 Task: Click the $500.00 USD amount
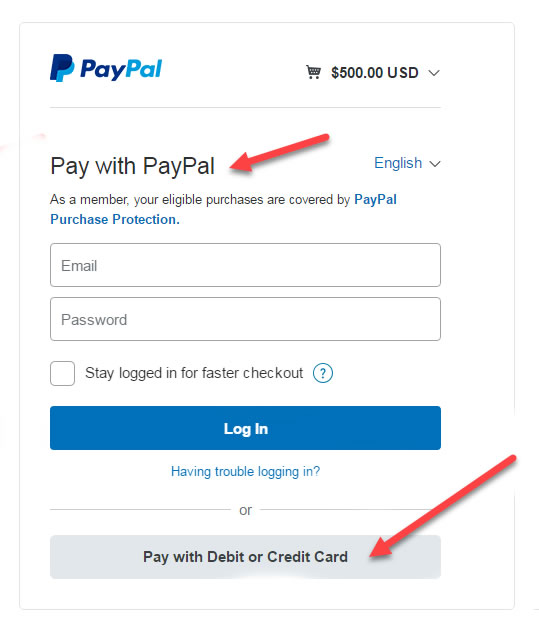click(374, 73)
